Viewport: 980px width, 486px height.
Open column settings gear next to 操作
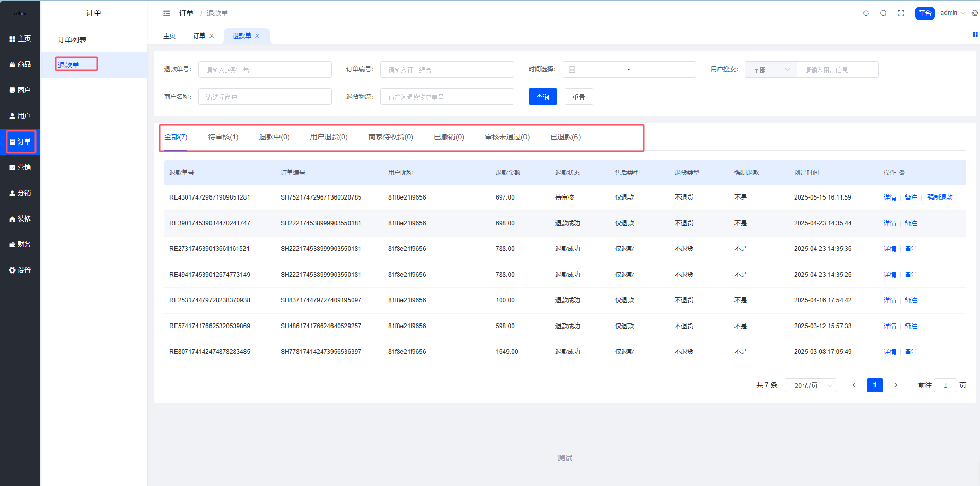tap(902, 173)
